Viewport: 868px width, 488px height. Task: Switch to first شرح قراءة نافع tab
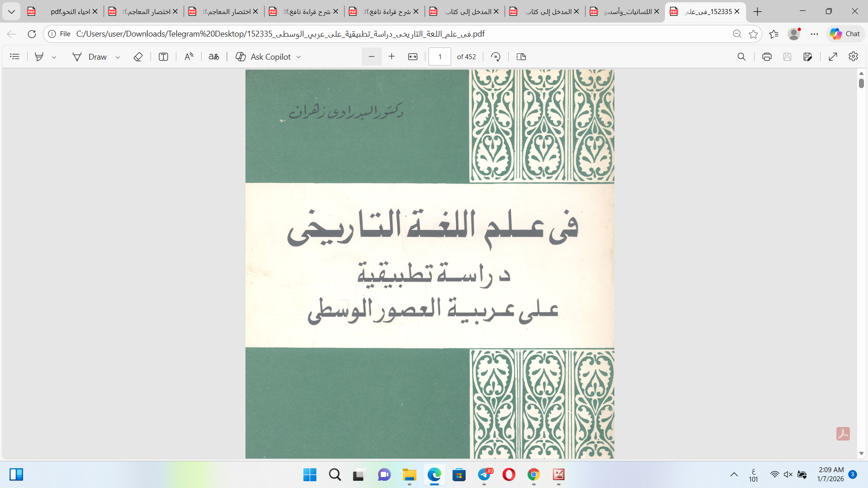coord(304,12)
